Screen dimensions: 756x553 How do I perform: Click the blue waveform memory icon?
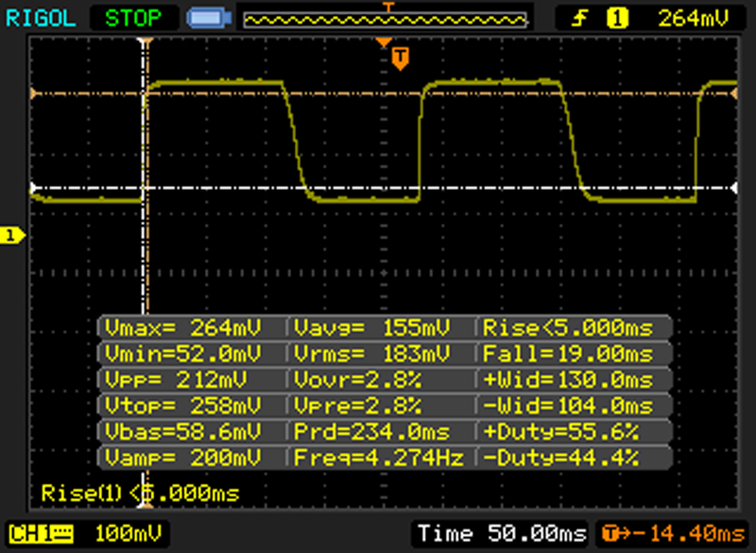click(x=209, y=18)
